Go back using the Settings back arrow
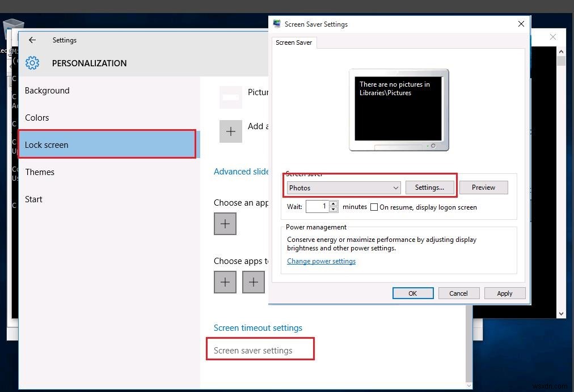Screen dimensions: 574x392 pyautogui.click(x=32, y=40)
